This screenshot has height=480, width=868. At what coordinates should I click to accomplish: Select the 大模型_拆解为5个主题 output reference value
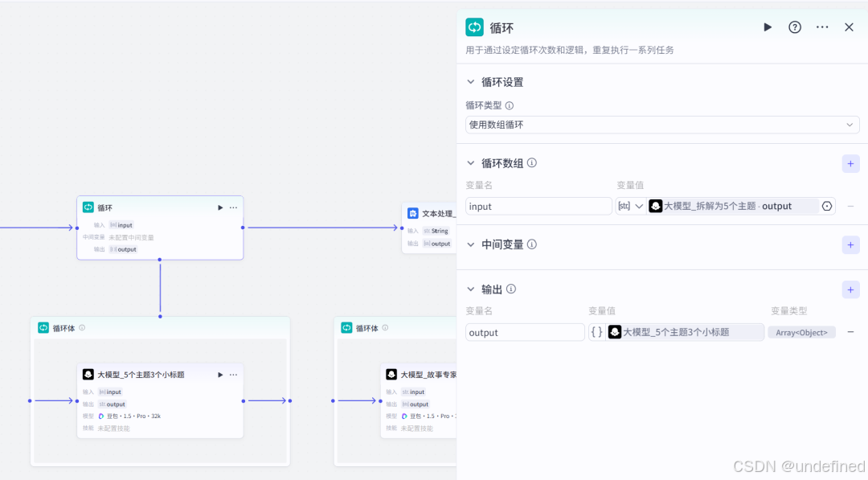[x=733, y=206]
